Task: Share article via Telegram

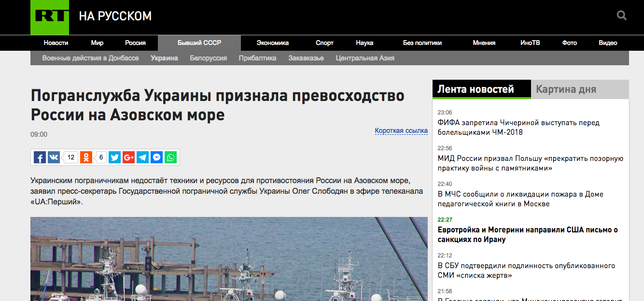Action: [x=142, y=158]
